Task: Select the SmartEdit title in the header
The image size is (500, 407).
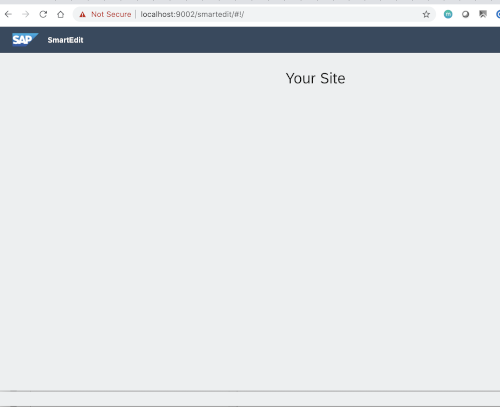Action: tap(65, 40)
